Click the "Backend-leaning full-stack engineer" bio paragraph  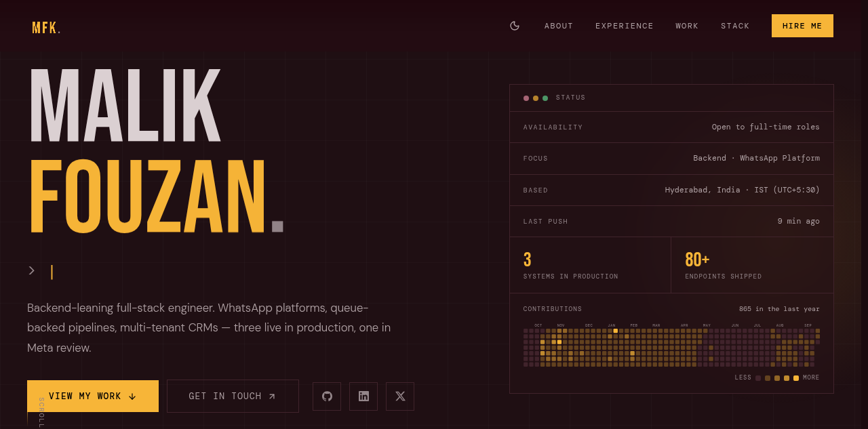[209, 328]
